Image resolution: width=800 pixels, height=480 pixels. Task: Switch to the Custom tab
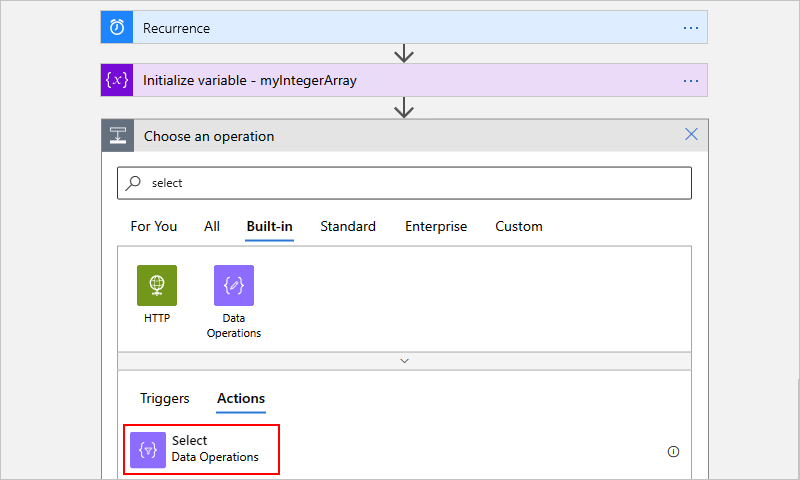(x=519, y=226)
